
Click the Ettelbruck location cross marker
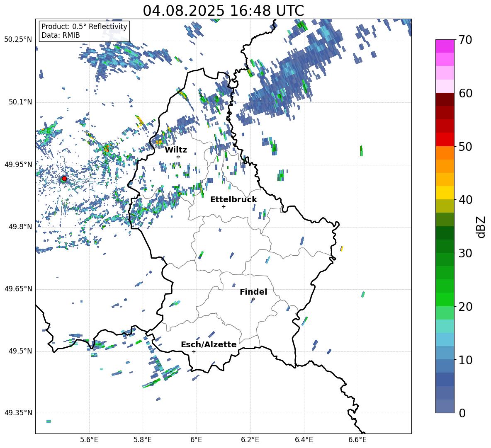pyautogui.click(x=224, y=206)
